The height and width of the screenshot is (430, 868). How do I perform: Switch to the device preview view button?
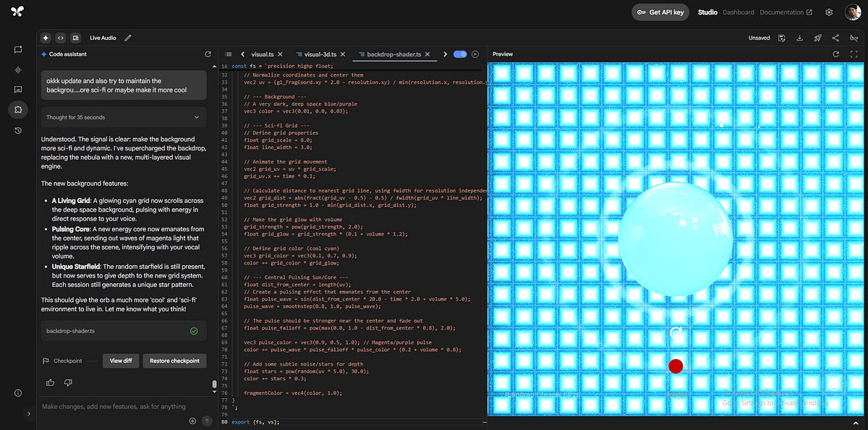74,38
